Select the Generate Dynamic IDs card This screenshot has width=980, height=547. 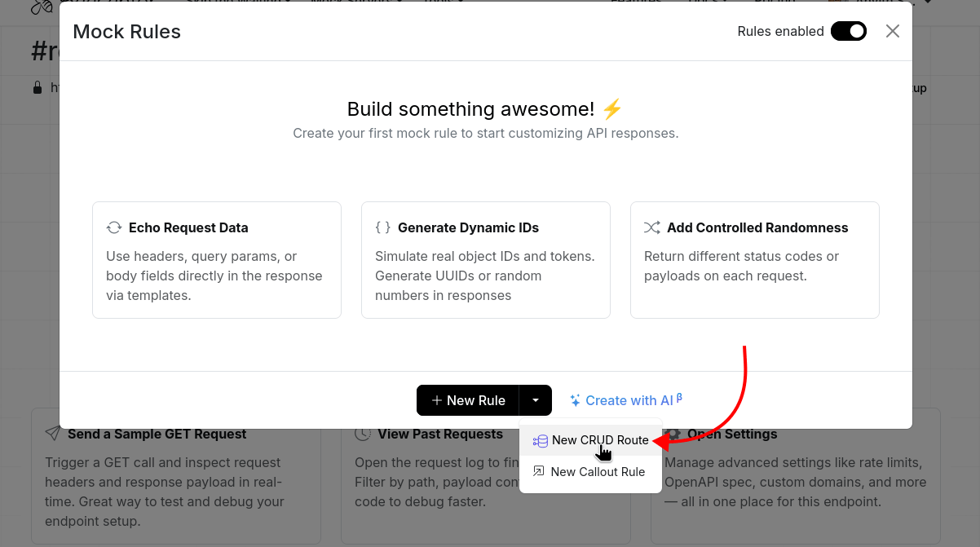[x=485, y=259]
